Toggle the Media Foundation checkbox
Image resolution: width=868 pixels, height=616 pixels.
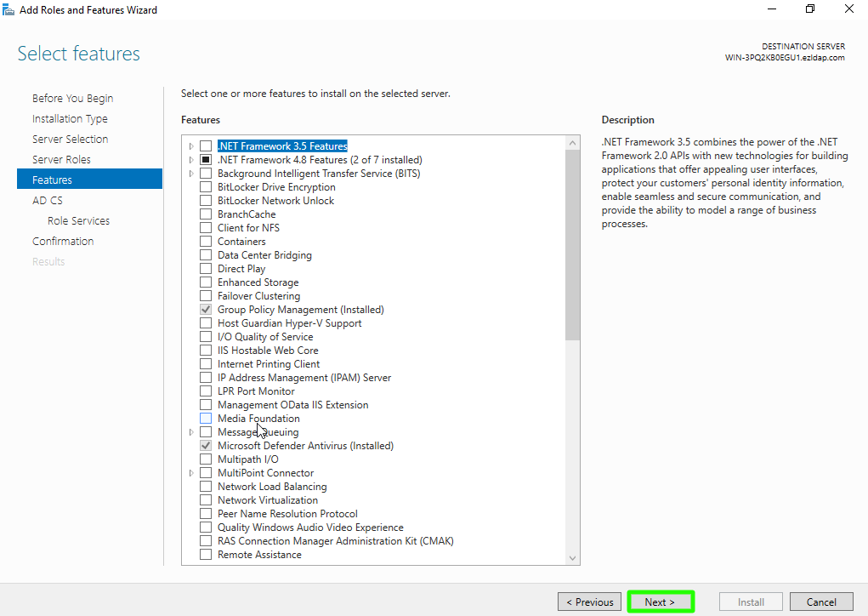[x=206, y=419]
